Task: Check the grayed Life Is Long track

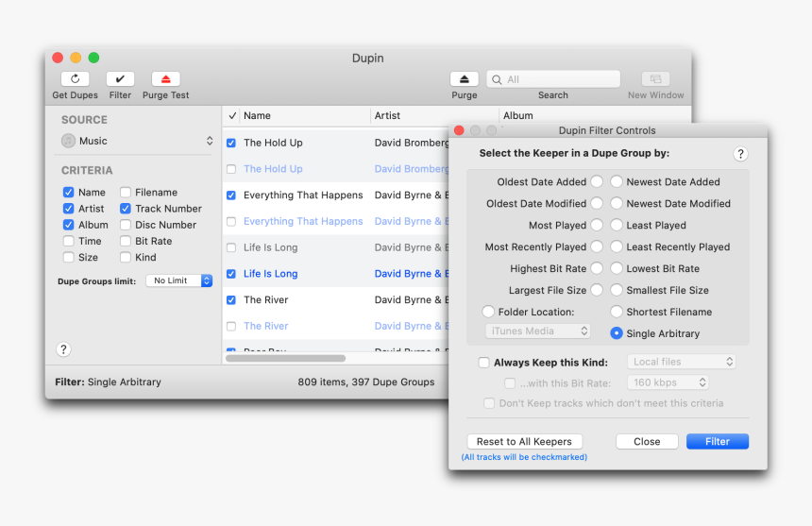Action: (x=231, y=247)
